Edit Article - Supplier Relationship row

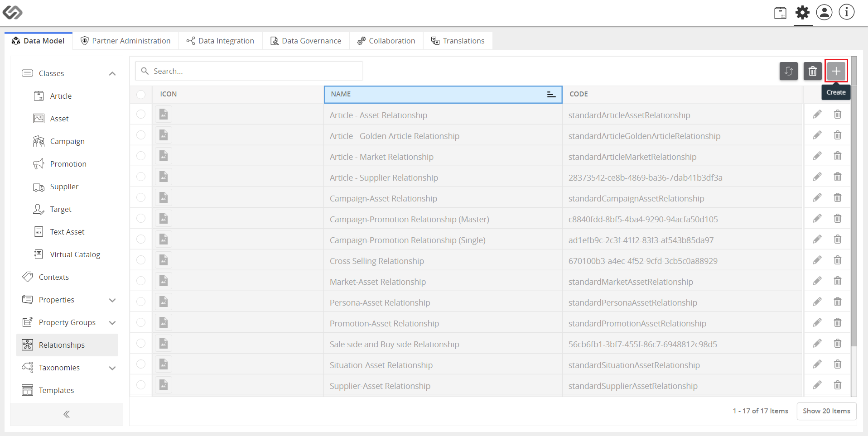click(817, 177)
